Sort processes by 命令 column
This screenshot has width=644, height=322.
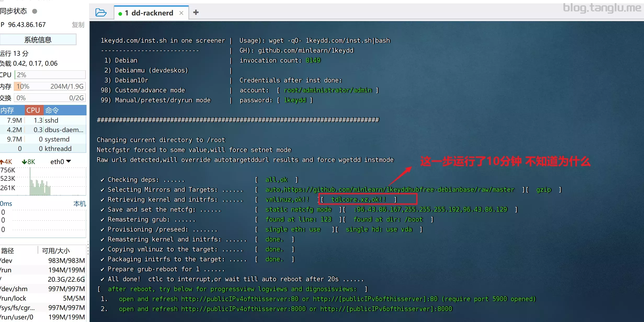pos(52,110)
